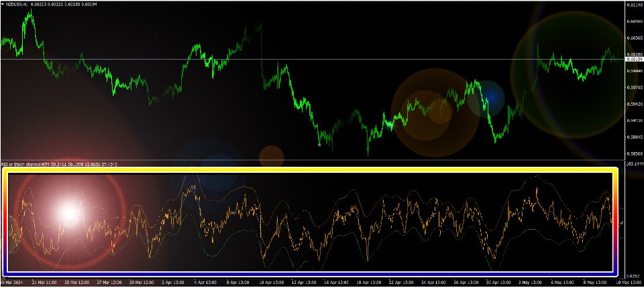This screenshot has width=644, height=288.
Task: Click the 0.59420 price scale label
Action: [x=634, y=104]
